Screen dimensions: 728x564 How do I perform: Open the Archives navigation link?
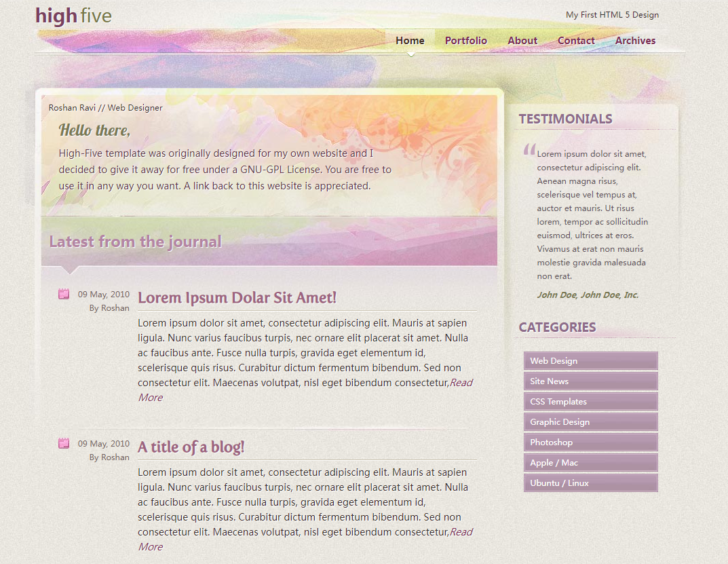[635, 41]
